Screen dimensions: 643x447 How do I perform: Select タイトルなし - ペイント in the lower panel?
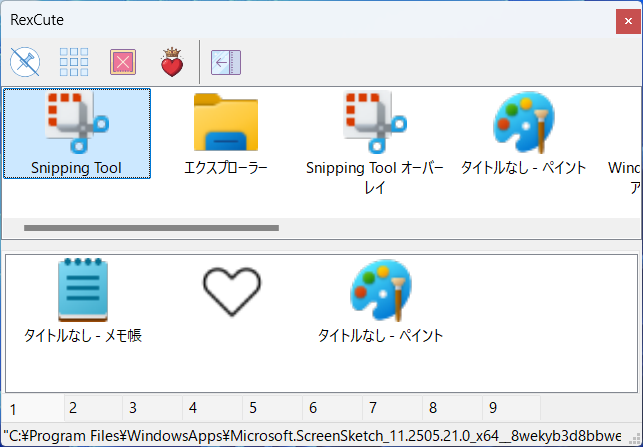pos(381,301)
